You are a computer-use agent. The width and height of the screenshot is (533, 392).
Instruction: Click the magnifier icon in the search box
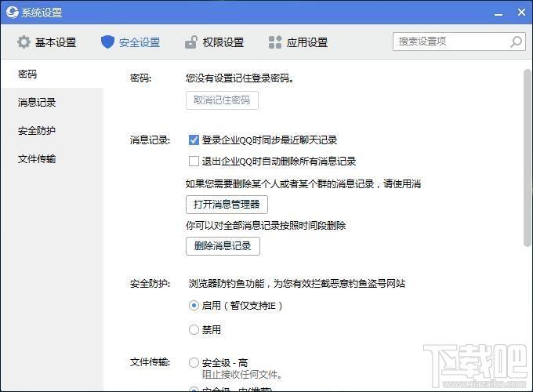point(516,42)
